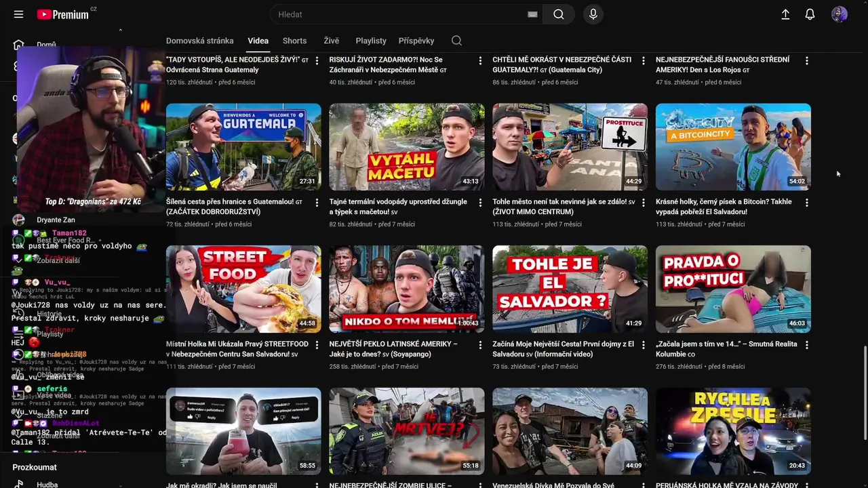Image resolution: width=868 pixels, height=488 pixels.
Task: Open the STREET FOOD thumbnail
Action: tap(243, 289)
